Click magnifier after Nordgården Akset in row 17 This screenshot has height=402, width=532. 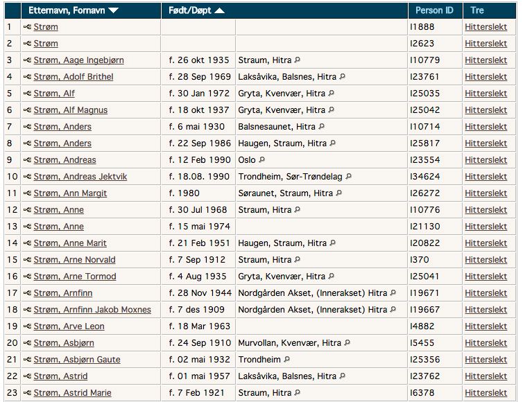point(393,292)
